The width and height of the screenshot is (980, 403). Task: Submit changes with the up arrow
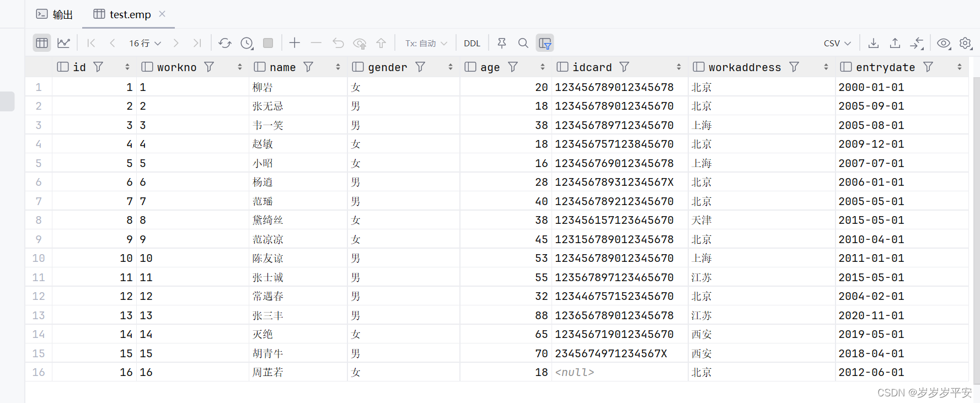(381, 43)
